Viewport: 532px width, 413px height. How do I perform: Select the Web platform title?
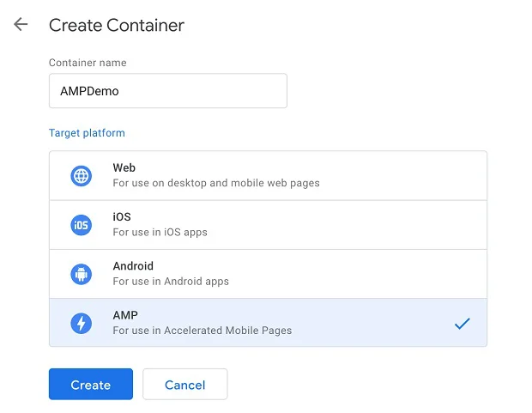[x=124, y=168]
